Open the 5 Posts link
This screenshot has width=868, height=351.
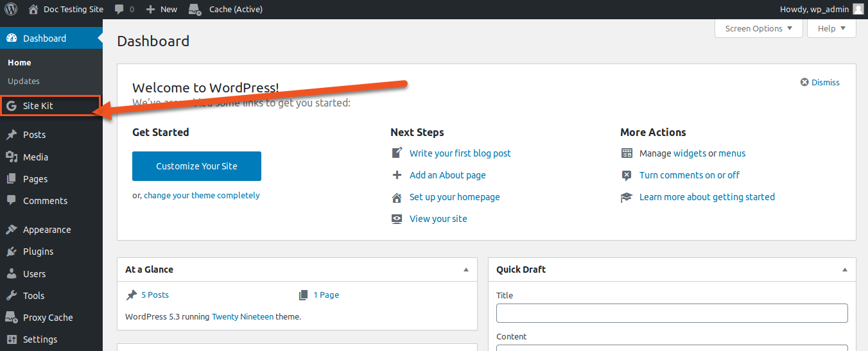point(155,295)
